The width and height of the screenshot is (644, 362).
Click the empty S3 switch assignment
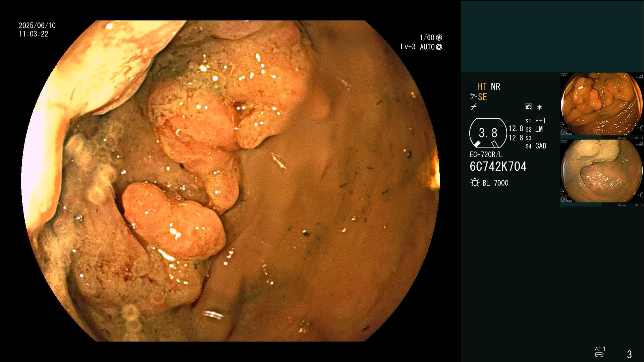pyautogui.click(x=529, y=138)
